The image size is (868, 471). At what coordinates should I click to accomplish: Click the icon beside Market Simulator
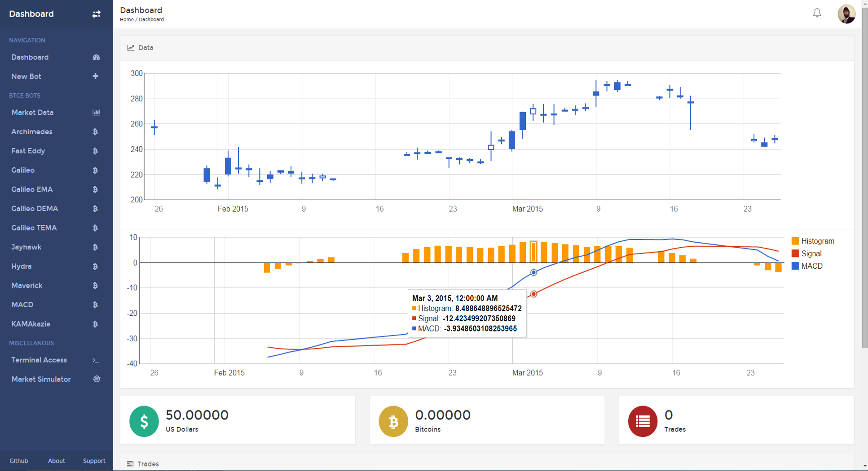(x=97, y=379)
